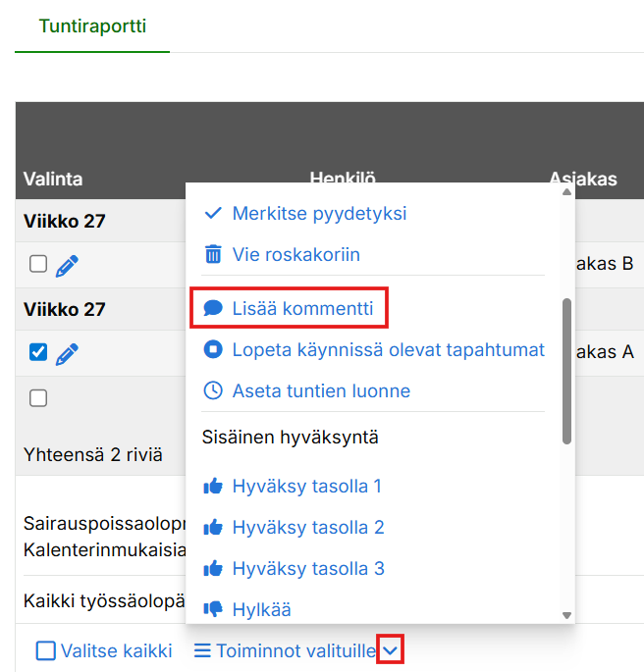Click the Toiminnot valituille link text
Screen dimensions: 644x672
[295, 650]
